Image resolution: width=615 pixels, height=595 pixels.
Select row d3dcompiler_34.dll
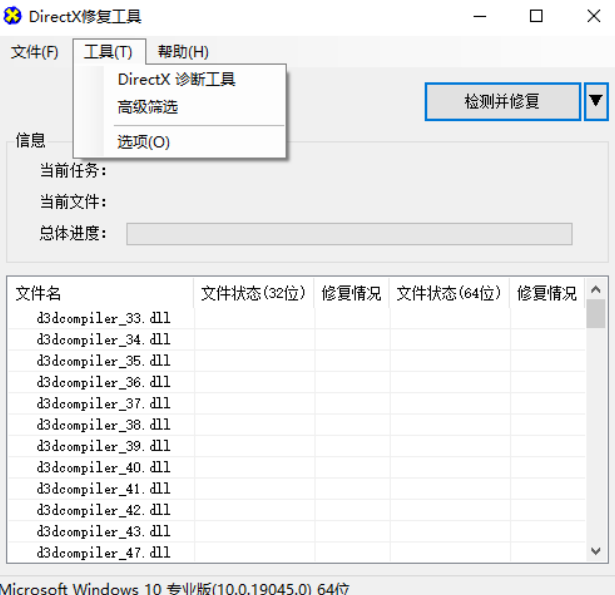click(x=297, y=340)
